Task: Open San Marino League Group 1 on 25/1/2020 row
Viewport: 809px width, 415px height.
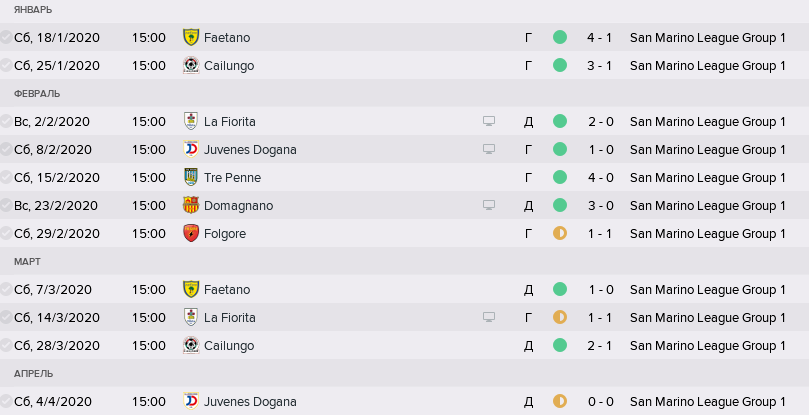Action: [x=707, y=66]
